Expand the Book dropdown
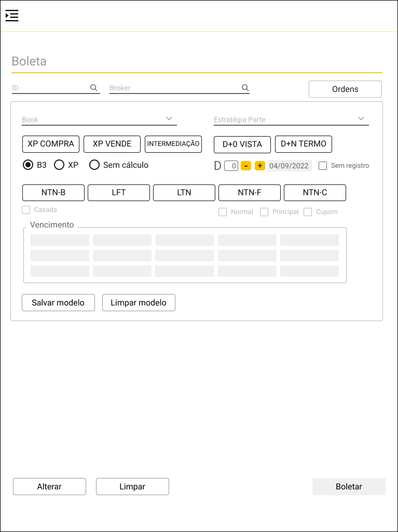Screen dimensions: 398x532 [x=169, y=119]
